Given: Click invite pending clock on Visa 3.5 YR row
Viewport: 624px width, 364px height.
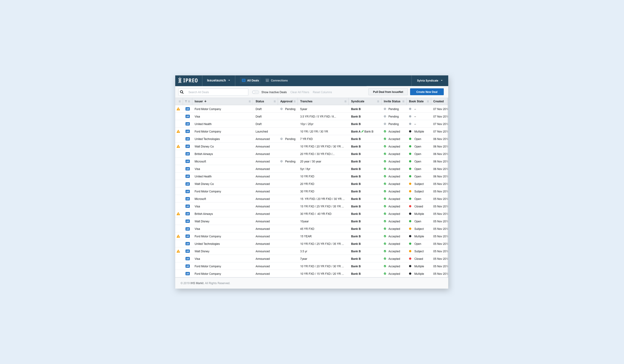Looking at the screenshot, I should (x=385, y=116).
